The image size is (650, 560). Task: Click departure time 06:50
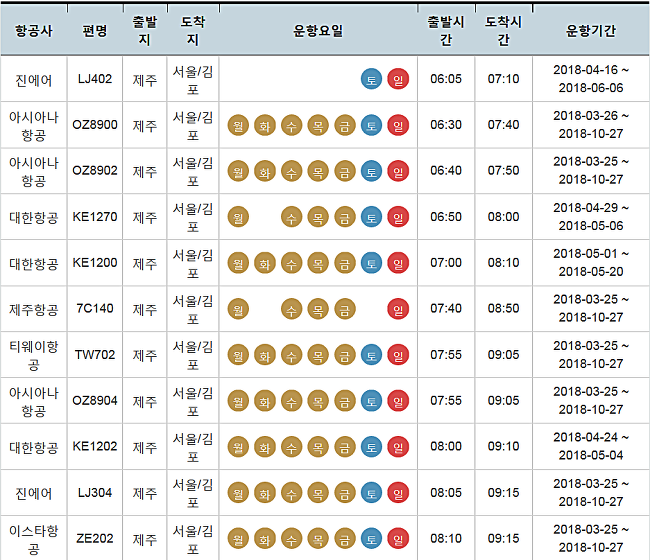click(x=446, y=217)
